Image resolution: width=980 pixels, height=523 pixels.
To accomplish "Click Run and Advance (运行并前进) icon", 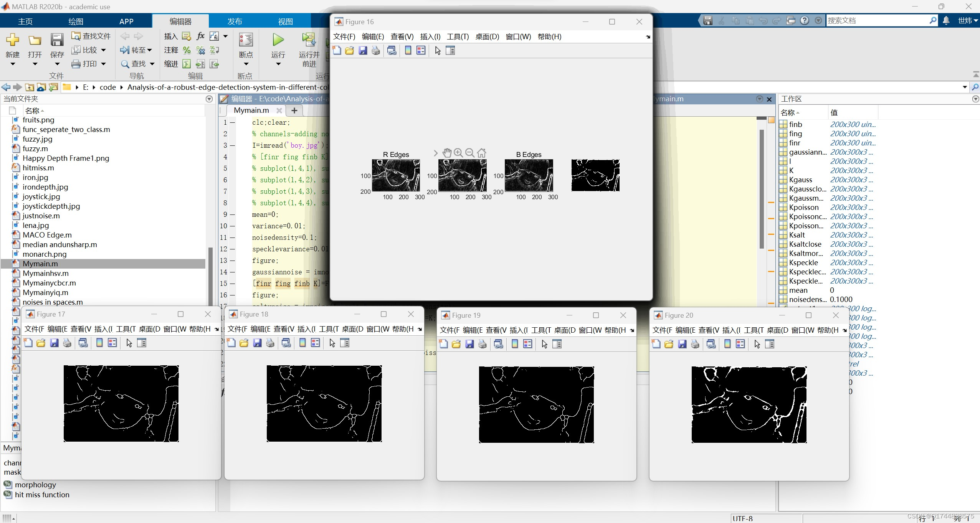I will click(x=309, y=40).
